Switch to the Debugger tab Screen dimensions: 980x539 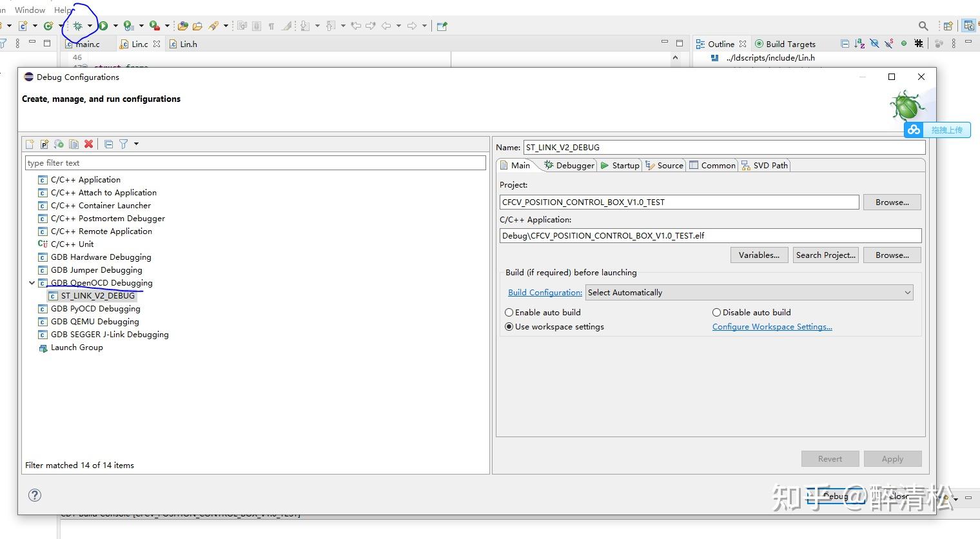point(569,165)
